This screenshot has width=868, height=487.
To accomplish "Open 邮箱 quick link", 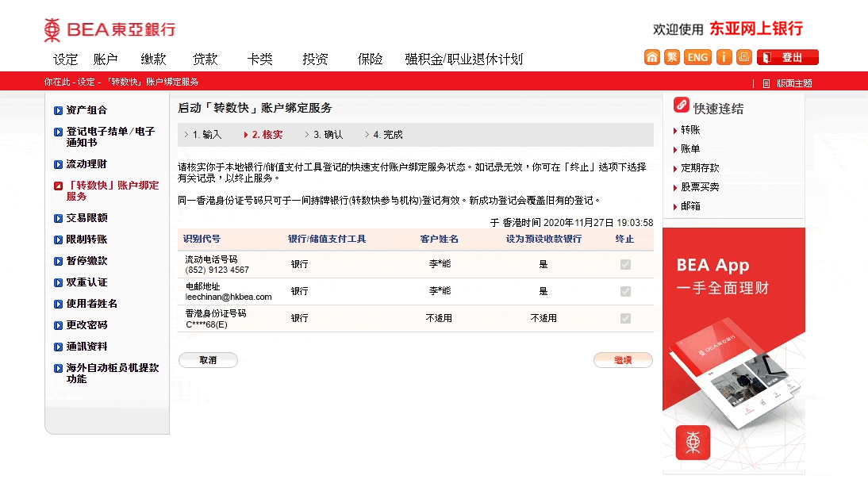I will coord(690,206).
